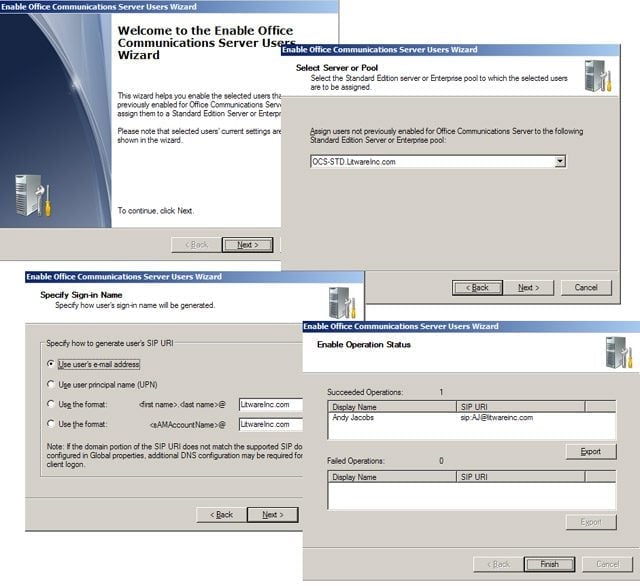Screen dimensions: 640x586
Task: Click Display Name column header under Failed Operations
Action: pyautogui.click(x=392, y=477)
